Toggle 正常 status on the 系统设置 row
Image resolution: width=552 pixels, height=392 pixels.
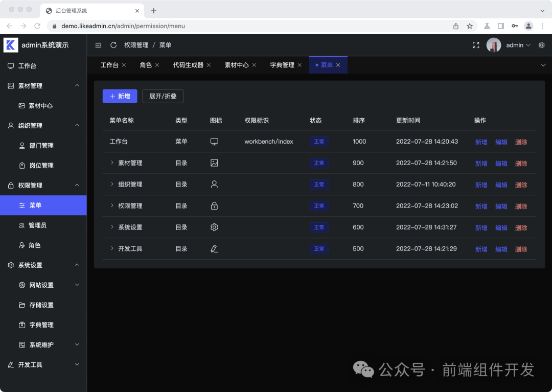(x=318, y=227)
